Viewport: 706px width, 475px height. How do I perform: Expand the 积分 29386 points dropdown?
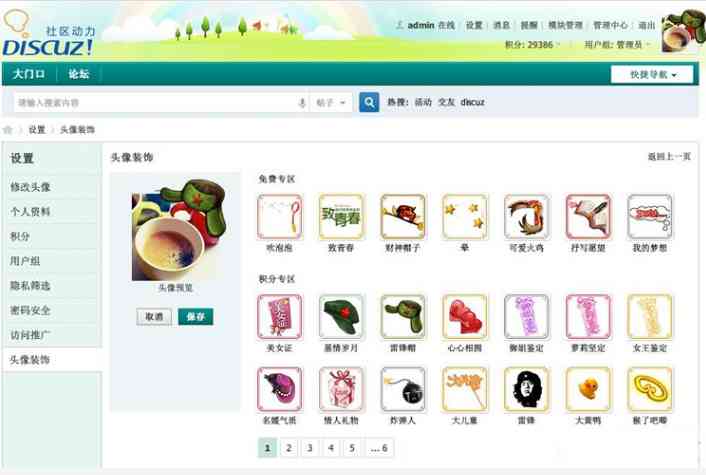533,45
